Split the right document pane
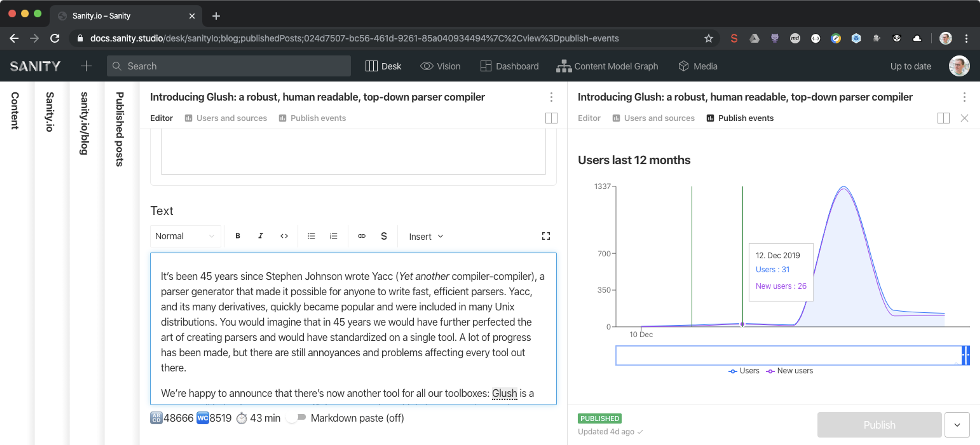This screenshot has height=445, width=980. pyautogui.click(x=944, y=118)
